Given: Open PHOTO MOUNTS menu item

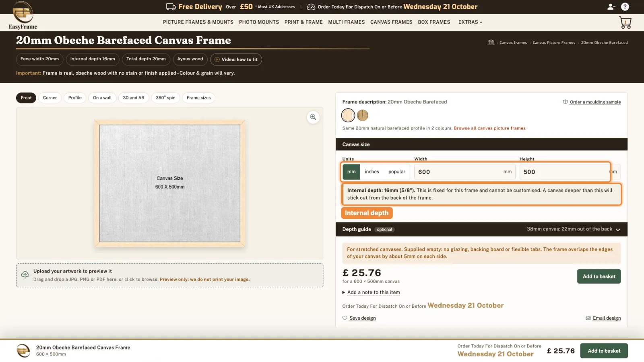Looking at the screenshot, I should pos(259,22).
